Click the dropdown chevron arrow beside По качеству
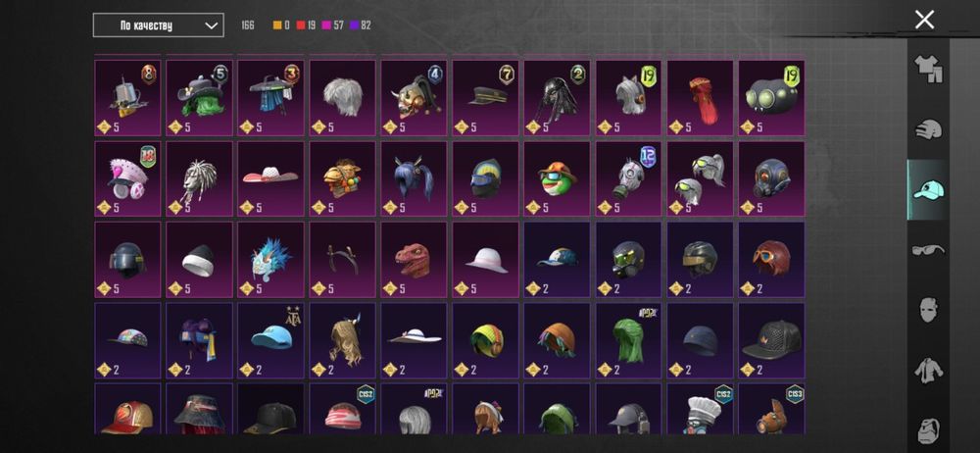Screen dimensions: 980x453 pyautogui.click(x=212, y=25)
